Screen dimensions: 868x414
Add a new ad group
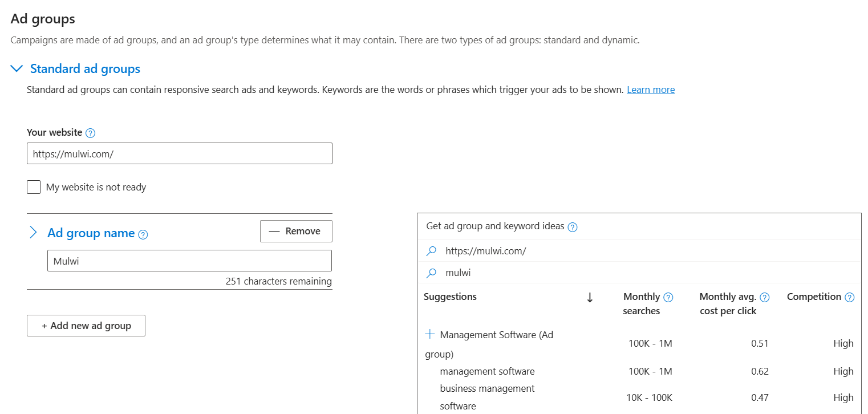(x=86, y=326)
